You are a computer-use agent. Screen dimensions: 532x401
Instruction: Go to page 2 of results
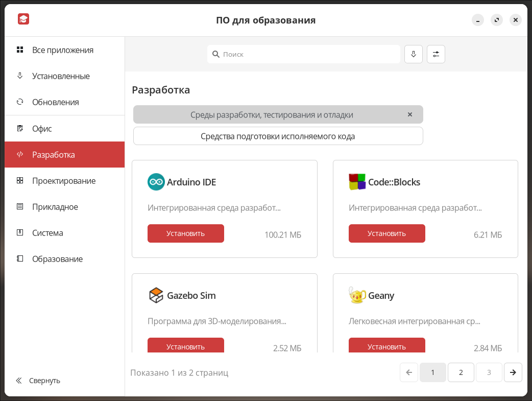tap(461, 372)
